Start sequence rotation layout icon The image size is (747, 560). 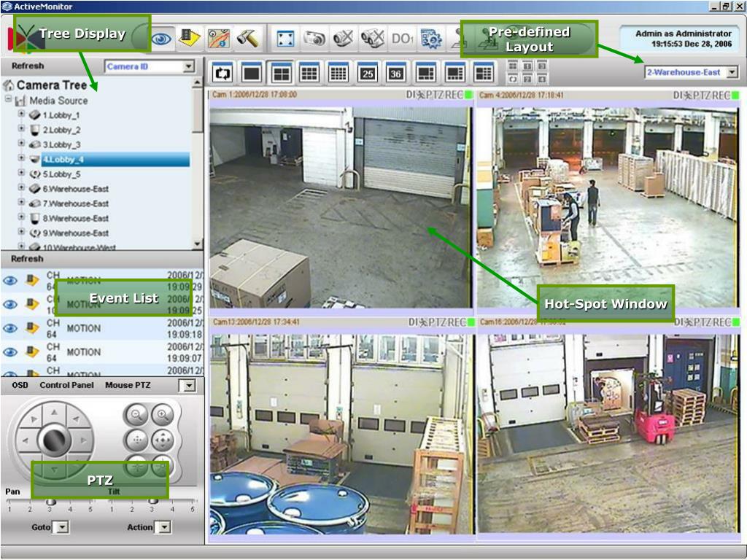click(x=223, y=73)
